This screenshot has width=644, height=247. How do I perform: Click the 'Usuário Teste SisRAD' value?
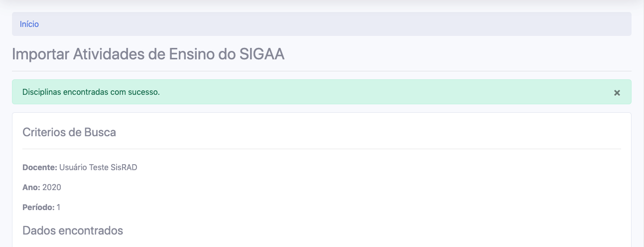pyautogui.click(x=98, y=168)
